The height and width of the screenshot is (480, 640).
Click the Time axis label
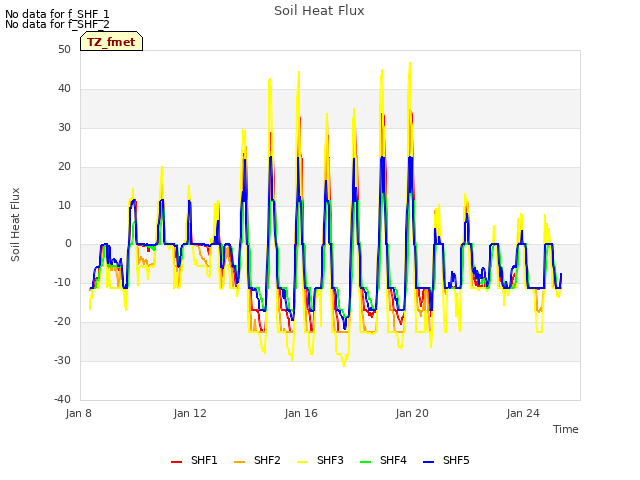(x=566, y=429)
